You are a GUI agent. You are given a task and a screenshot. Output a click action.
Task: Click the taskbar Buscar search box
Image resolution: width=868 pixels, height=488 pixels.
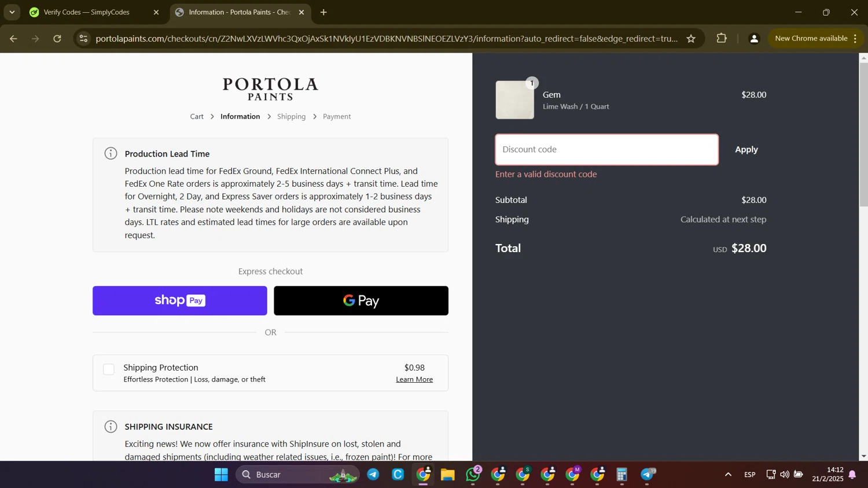(x=297, y=475)
